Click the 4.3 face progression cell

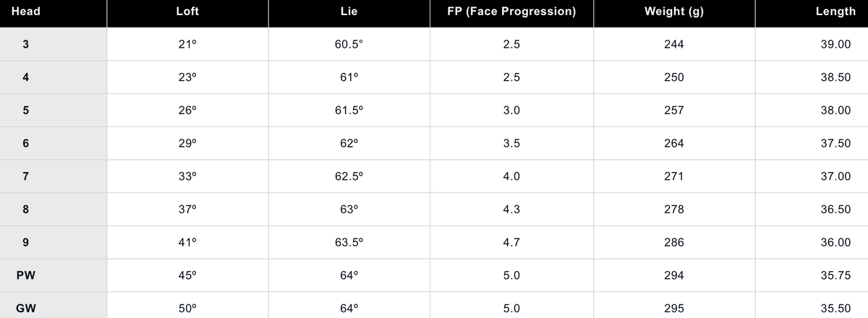tap(511, 210)
